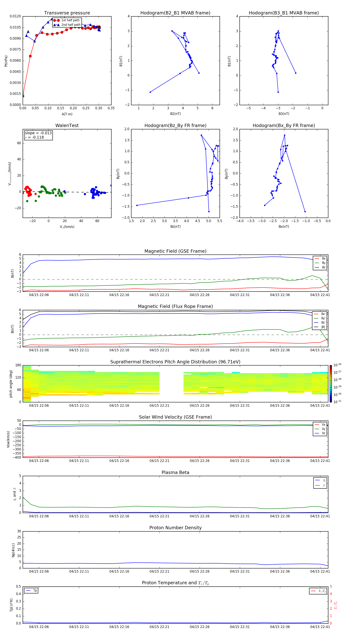The width and height of the screenshot is (351, 644).
Task: Click the 10^-26 colorbar label
Action: point(337,365)
